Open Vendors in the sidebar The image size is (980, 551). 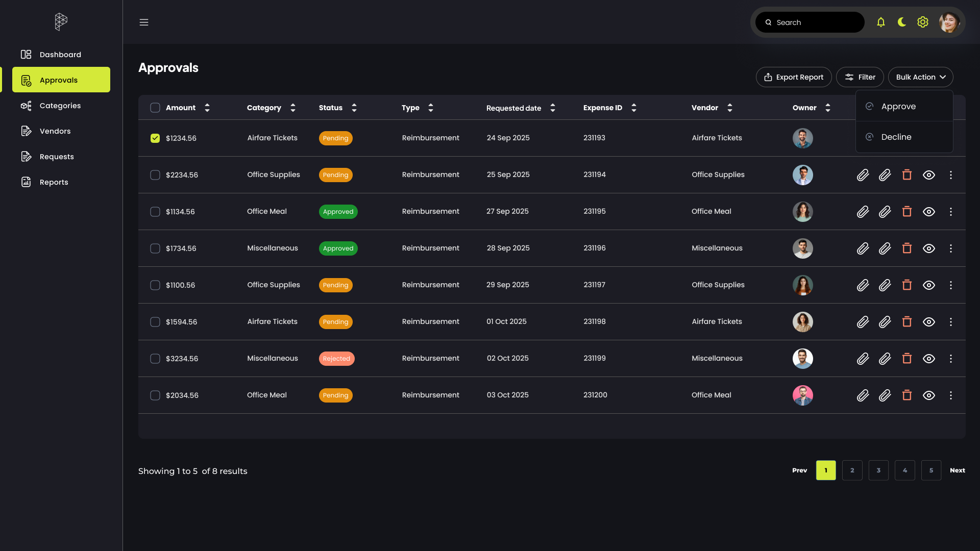tap(55, 131)
